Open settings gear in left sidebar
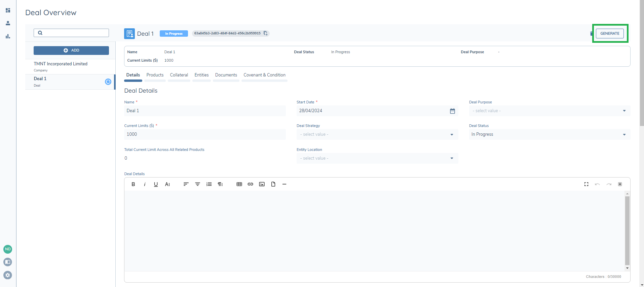Screen dimensions: 644x287 click(8, 275)
